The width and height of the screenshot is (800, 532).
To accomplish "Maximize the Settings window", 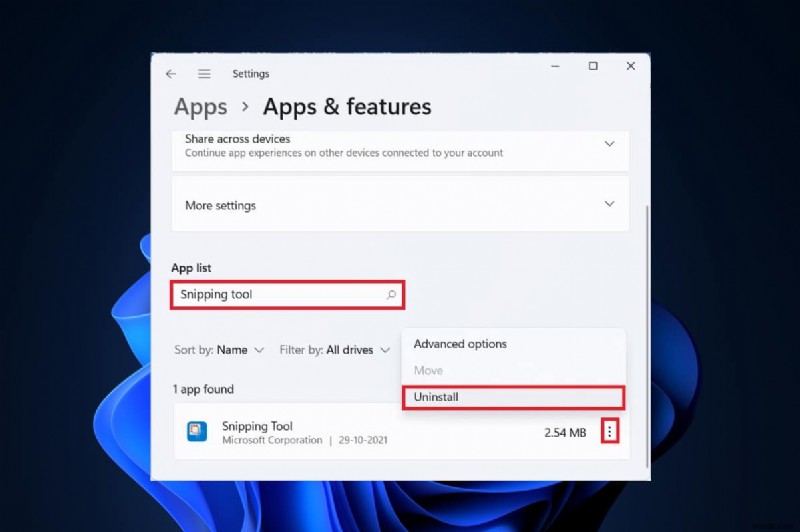I will [593, 66].
